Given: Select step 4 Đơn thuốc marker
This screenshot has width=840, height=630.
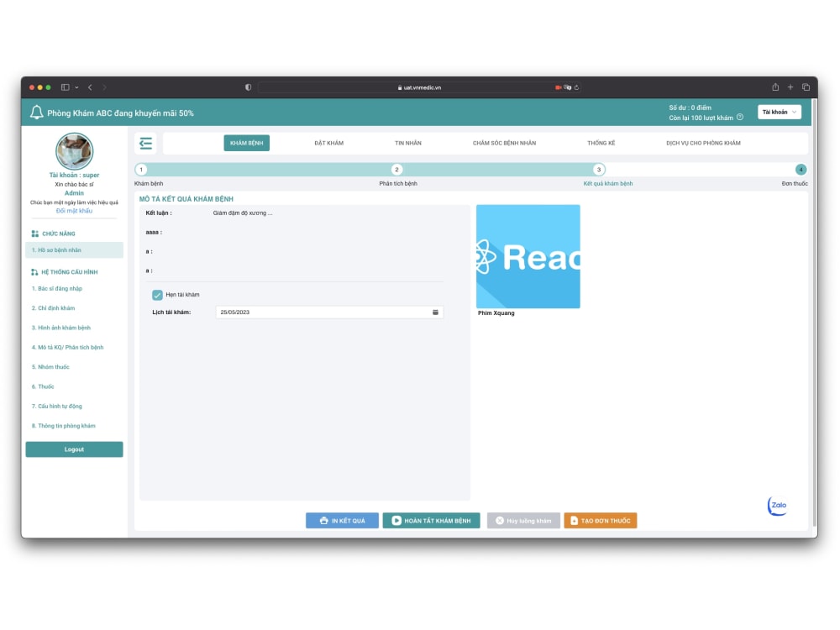Looking at the screenshot, I should [801, 170].
